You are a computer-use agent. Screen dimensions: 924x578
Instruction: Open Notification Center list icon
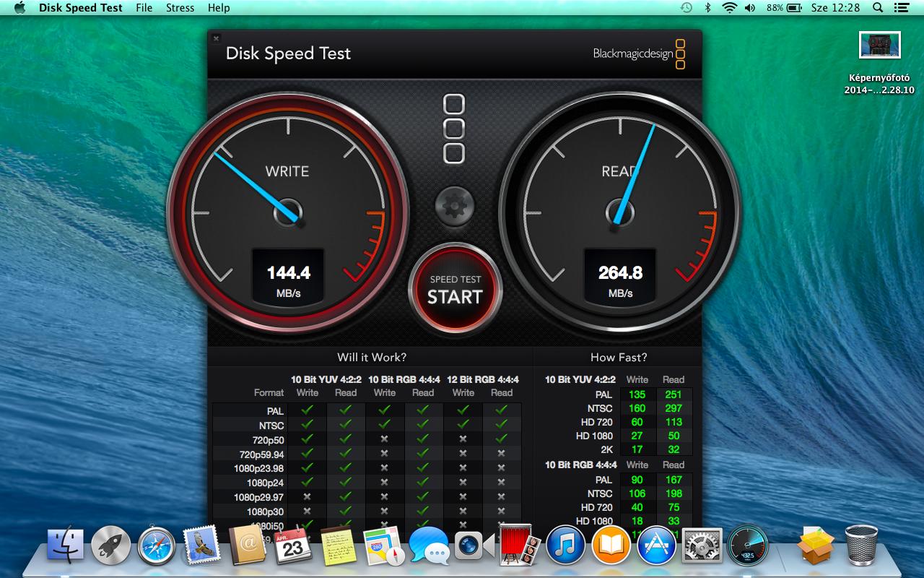(901, 8)
